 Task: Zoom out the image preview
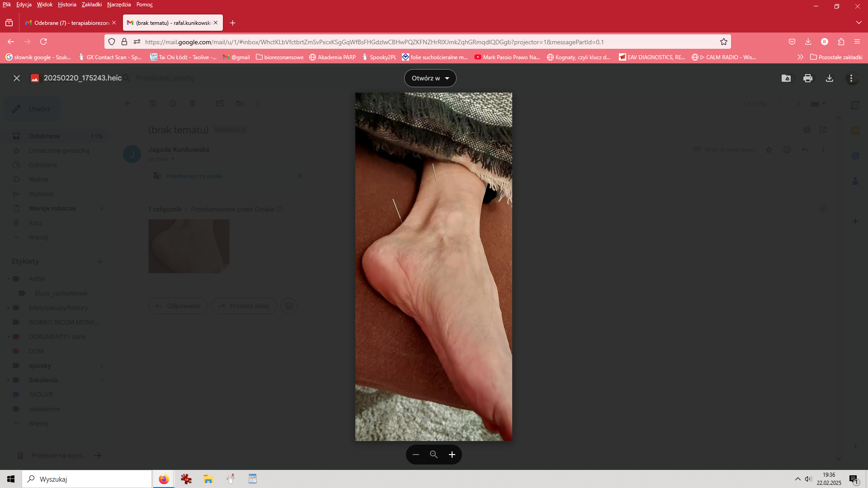416,455
